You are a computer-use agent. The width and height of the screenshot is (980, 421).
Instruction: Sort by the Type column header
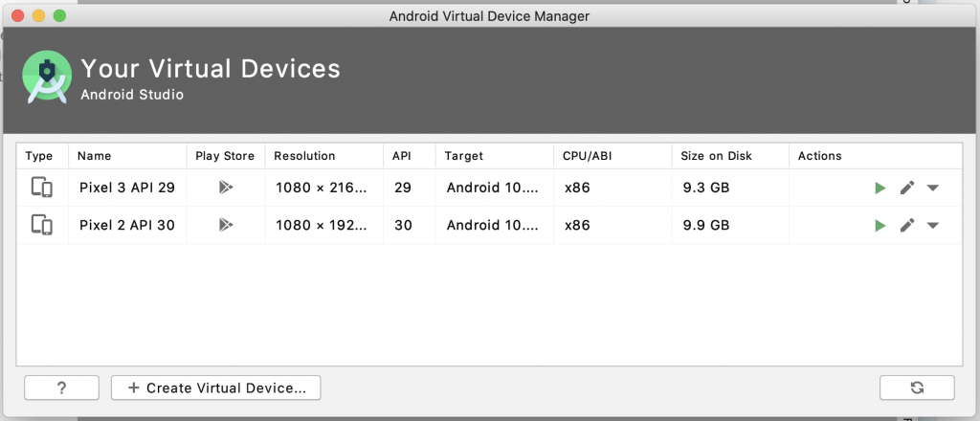point(42,156)
